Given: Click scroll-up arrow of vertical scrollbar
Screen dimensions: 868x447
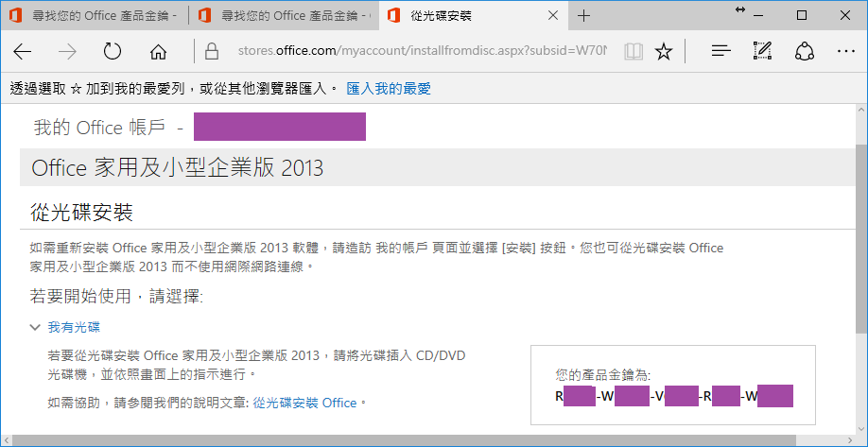Looking at the screenshot, I should [862, 109].
